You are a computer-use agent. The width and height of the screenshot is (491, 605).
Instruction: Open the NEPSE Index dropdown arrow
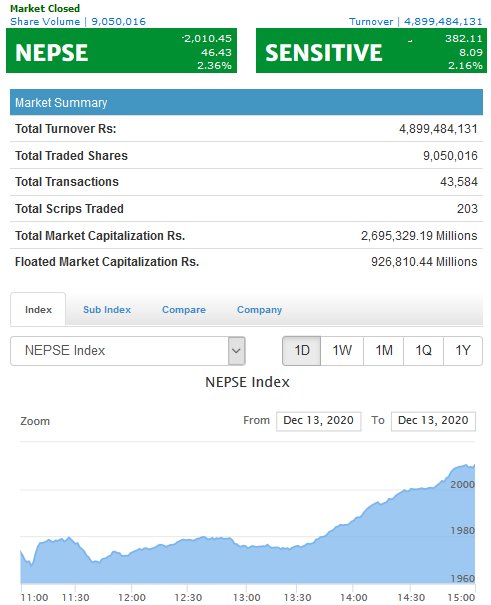pos(236,351)
